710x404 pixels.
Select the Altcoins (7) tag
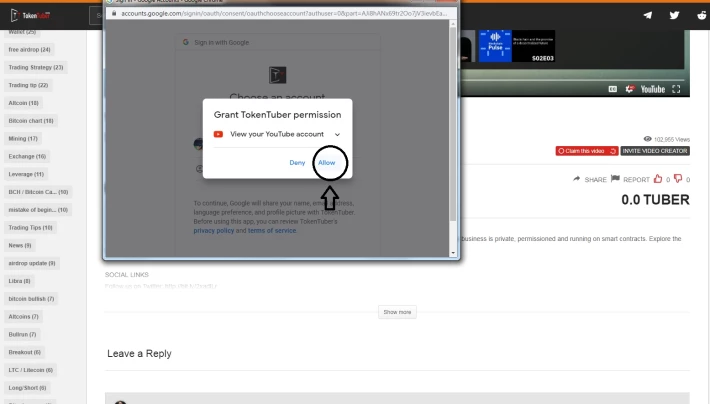click(x=24, y=317)
